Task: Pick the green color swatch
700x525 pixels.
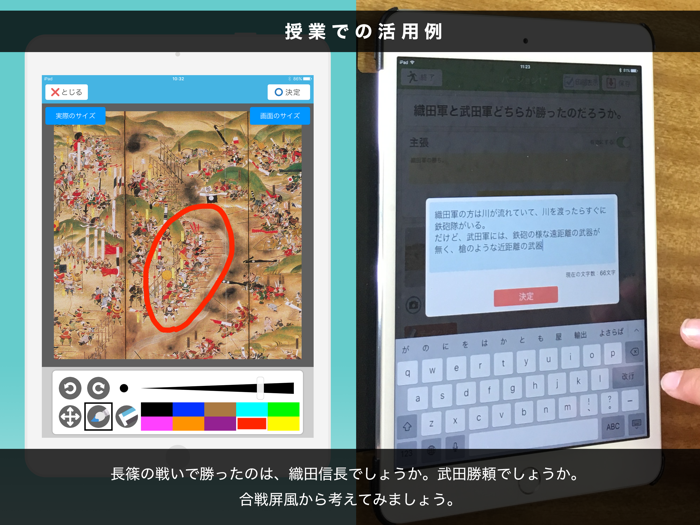Action: point(283,409)
